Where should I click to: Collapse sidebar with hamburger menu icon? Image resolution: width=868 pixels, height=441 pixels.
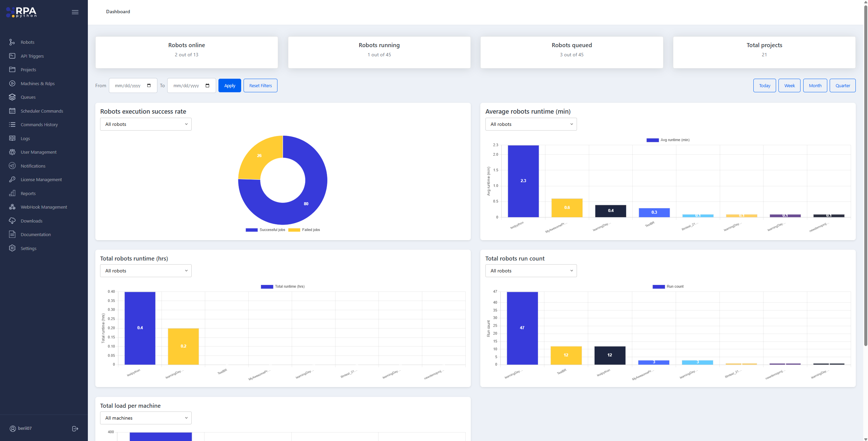(75, 12)
